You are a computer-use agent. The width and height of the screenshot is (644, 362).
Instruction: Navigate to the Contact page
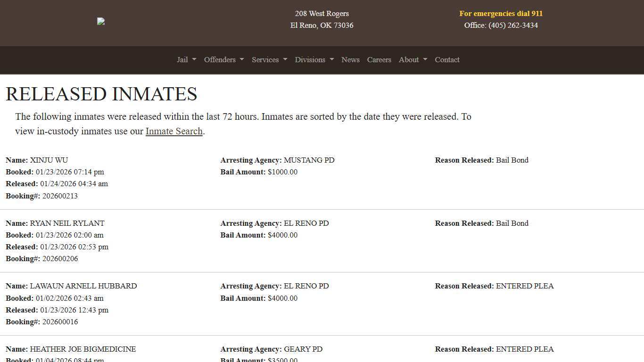447,60
